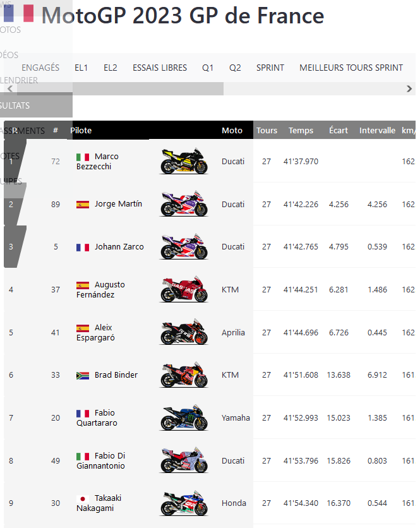
Task: Open the SPRINT results tab
Action: tap(270, 68)
